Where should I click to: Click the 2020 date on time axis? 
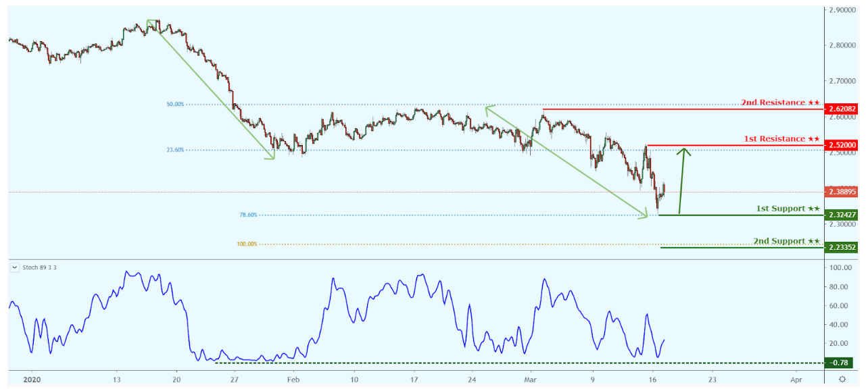coord(31,380)
